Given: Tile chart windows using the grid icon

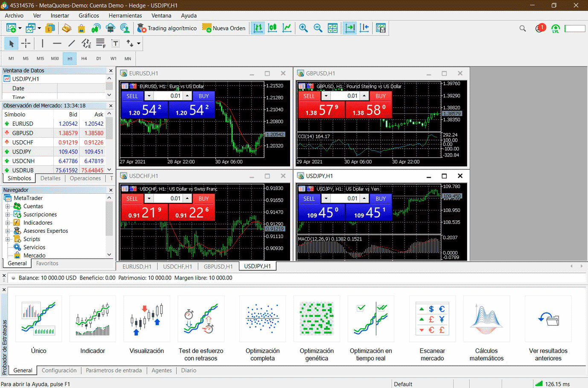Looking at the screenshot, I should tap(333, 28).
